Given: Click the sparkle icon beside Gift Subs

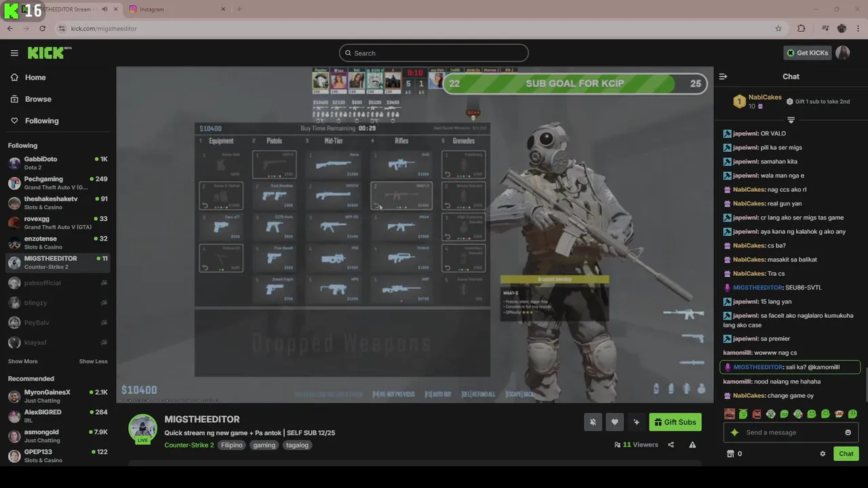Looking at the screenshot, I should point(636,422).
